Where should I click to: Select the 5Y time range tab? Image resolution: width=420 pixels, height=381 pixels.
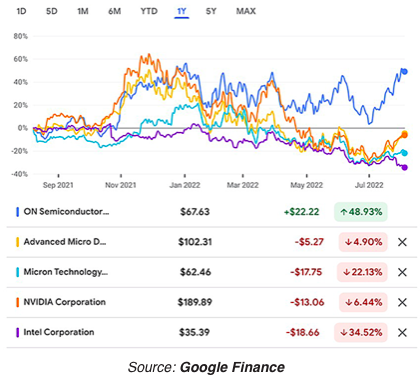coord(211,11)
